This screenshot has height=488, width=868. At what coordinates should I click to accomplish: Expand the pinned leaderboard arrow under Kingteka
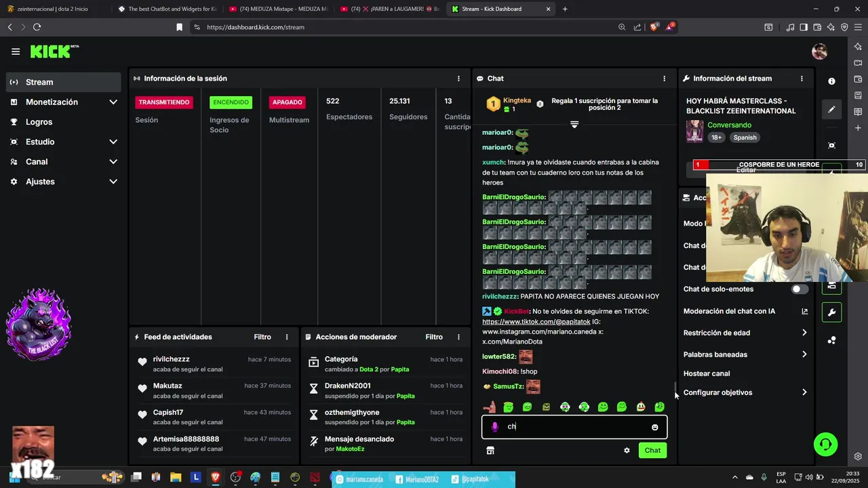[x=574, y=125]
